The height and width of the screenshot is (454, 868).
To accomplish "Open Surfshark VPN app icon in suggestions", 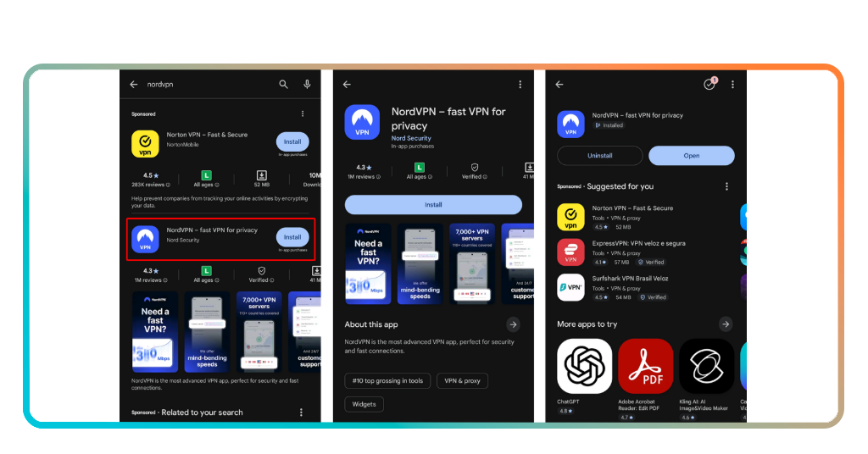I will pyautogui.click(x=570, y=287).
